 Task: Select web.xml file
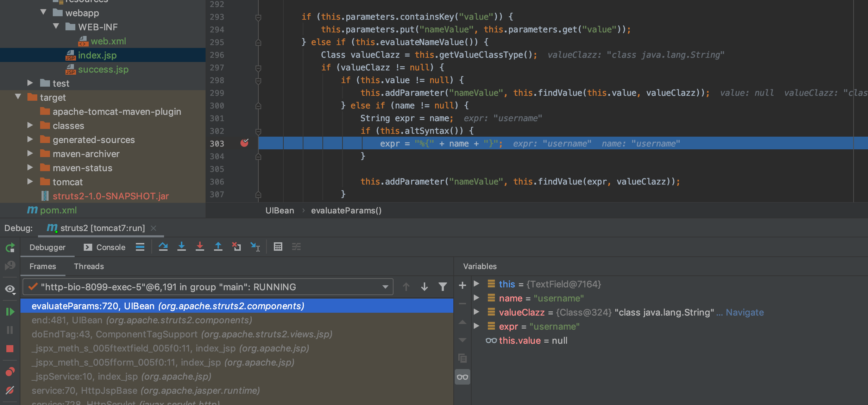pyautogui.click(x=108, y=41)
